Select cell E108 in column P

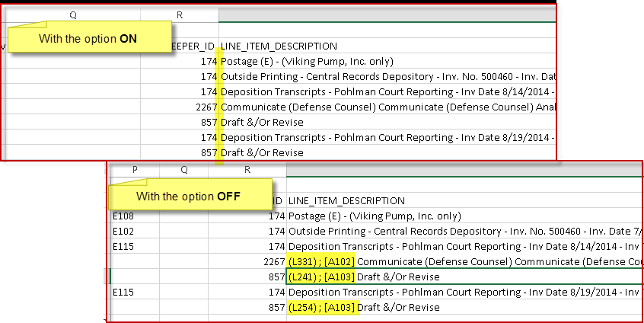click(x=135, y=216)
